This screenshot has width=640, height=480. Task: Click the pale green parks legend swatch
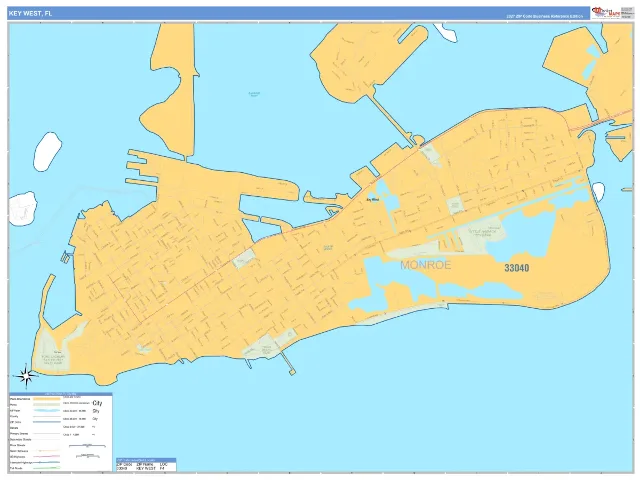coord(47,404)
